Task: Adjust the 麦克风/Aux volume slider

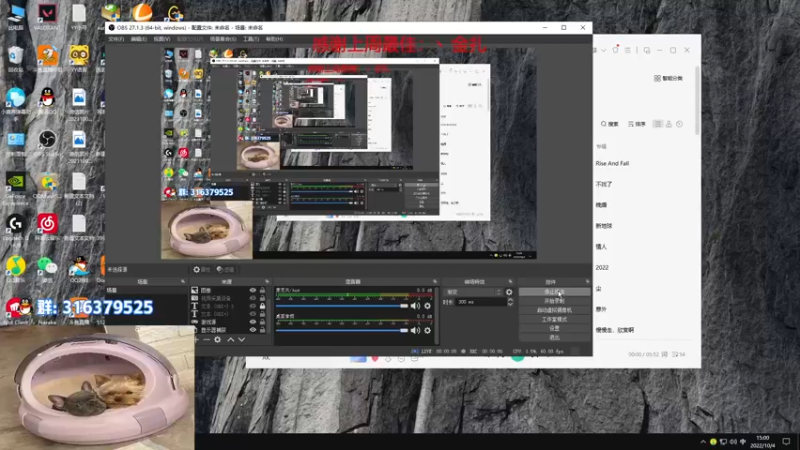Action: coord(342,306)
